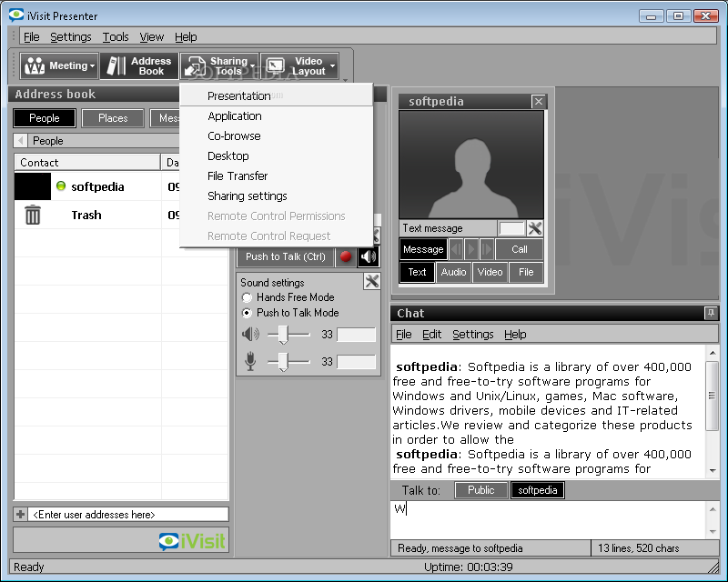Pin the Chat panel
The height and width of the screenshot is (582, 728).
(x=711, y=313)
